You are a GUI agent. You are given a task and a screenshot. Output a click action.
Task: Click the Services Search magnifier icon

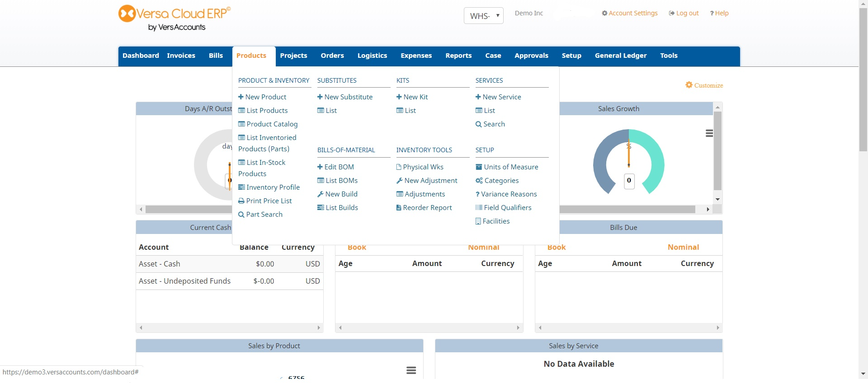[478, 124]
